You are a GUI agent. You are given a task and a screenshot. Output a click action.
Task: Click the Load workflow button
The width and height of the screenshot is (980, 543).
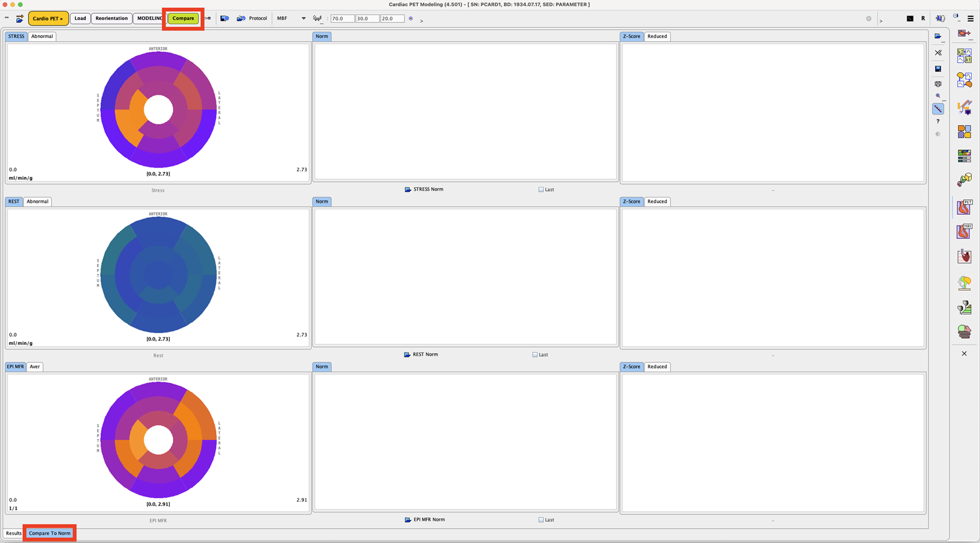pos(80,19)
